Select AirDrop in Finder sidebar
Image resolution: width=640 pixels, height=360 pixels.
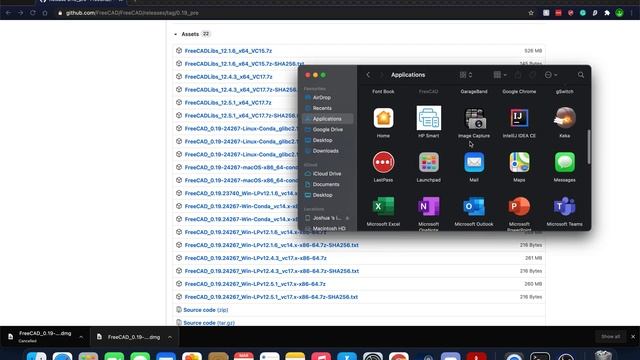[322, 98]
